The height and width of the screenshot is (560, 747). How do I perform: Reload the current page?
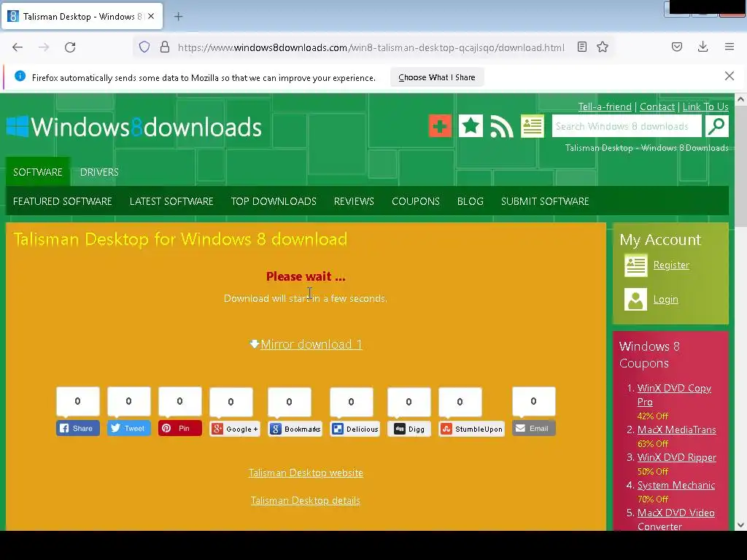click(x=70, y=47)
